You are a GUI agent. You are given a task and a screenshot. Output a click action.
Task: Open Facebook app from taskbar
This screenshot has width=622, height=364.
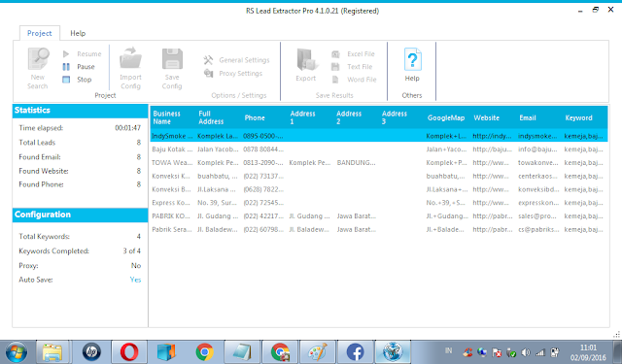[356, 351]
